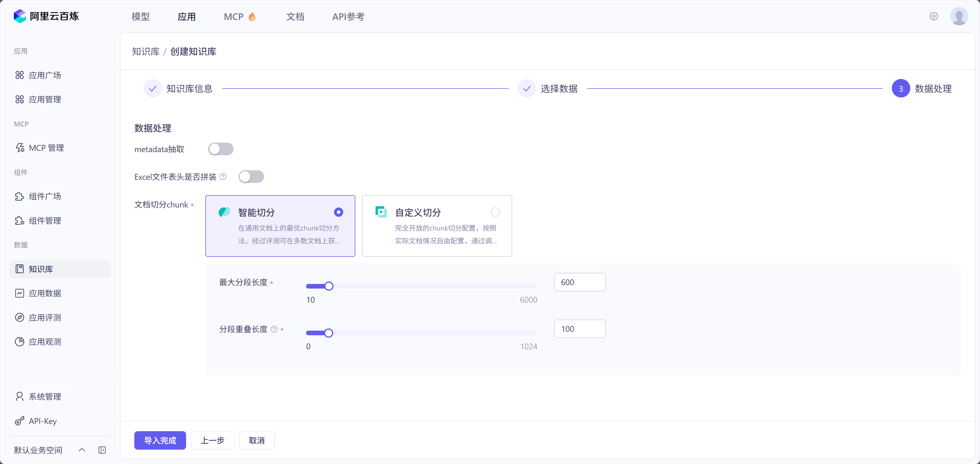Enable the metadata抽取 toggle
The width and height of the screenshot is (980, 464).
pos(221,149)
